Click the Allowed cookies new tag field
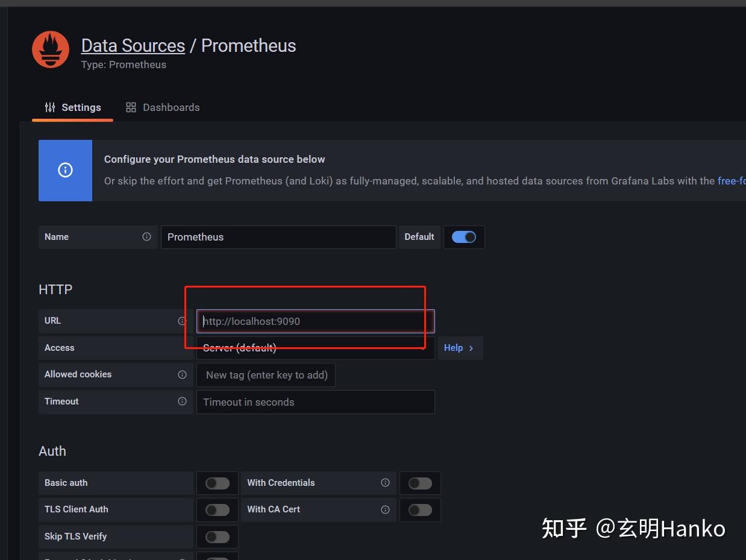746x560 pixels. click(266, 375)
